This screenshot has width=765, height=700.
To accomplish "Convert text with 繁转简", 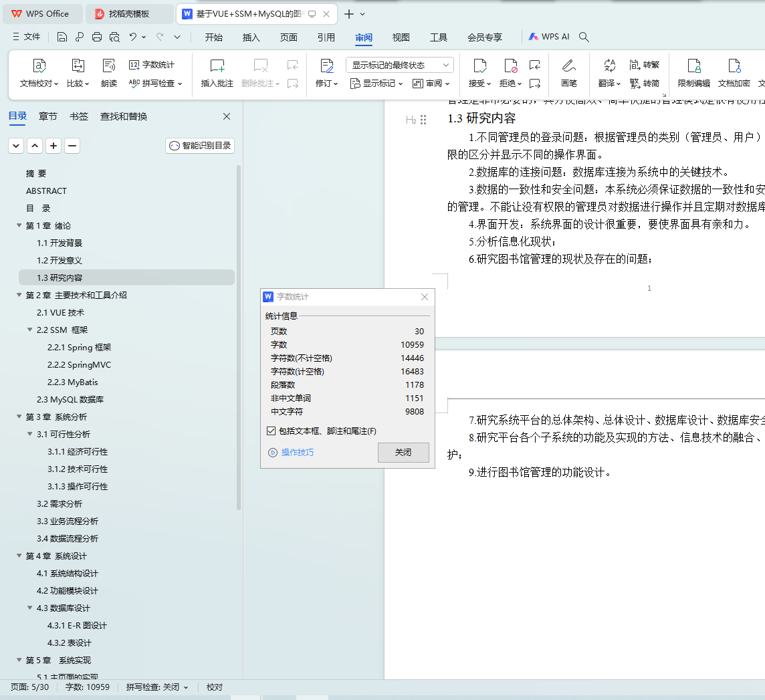I will 644,84.
